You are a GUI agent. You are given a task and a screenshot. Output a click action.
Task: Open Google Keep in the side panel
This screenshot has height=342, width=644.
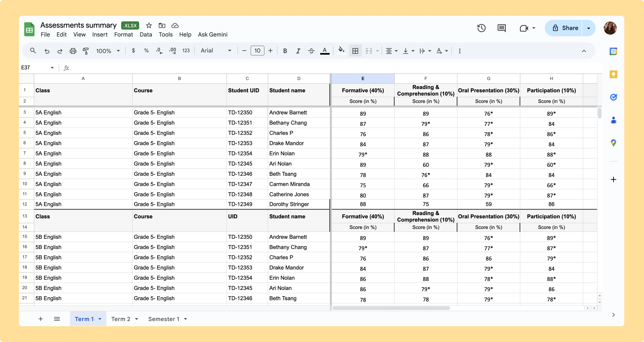coord(613,74)
